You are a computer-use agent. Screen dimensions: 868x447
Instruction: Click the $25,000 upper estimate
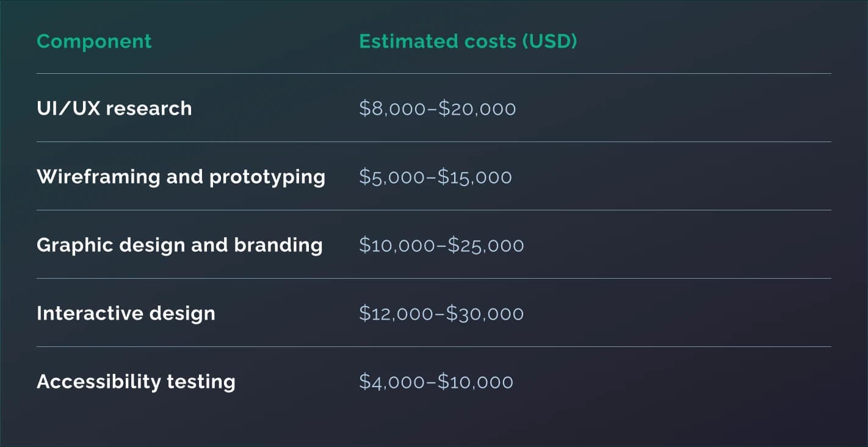(486, 246)
